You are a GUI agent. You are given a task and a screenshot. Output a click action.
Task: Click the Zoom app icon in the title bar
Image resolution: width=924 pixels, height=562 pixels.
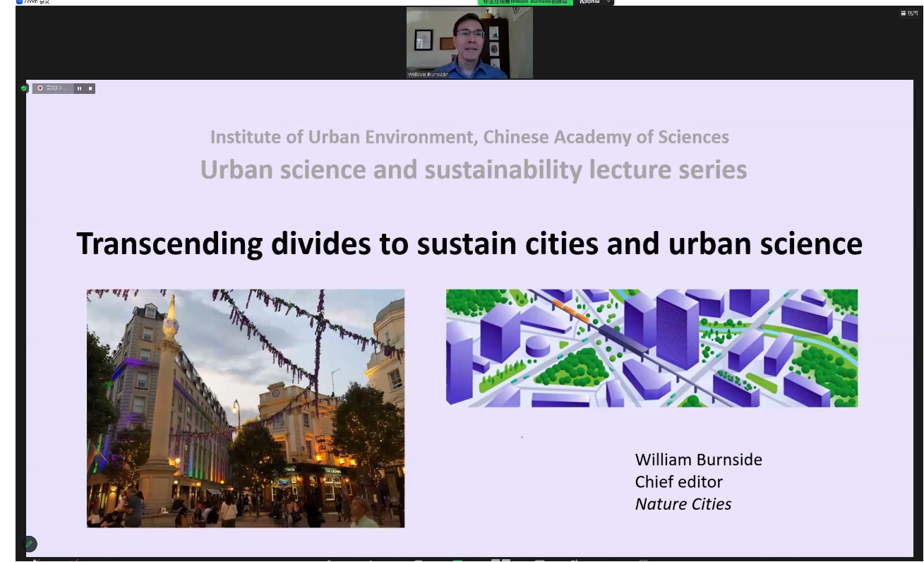19,2
